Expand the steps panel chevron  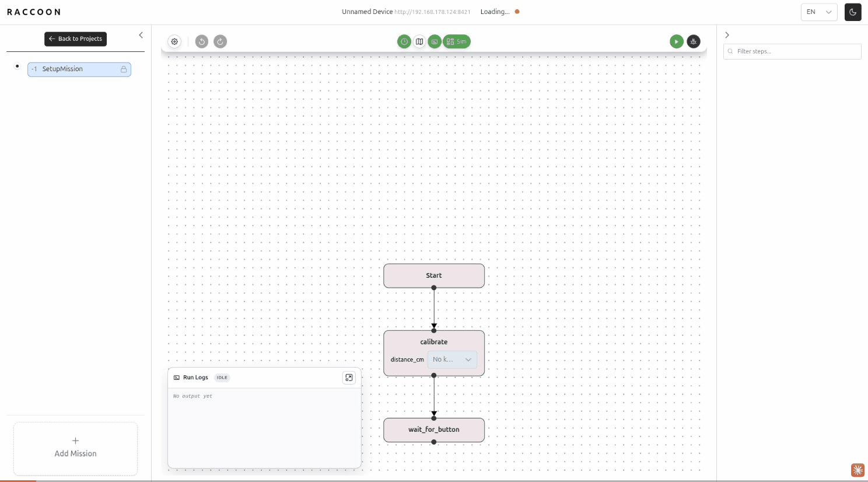(727, 34)
